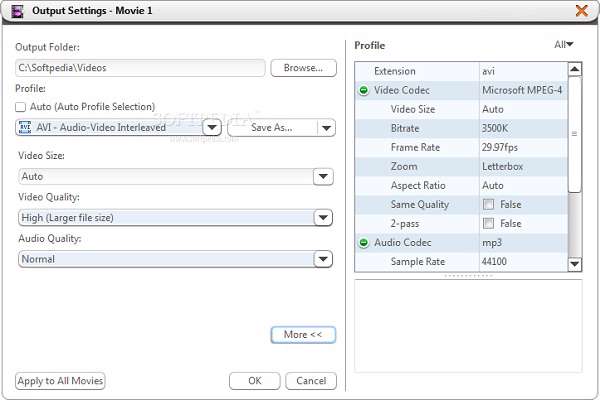Select the Video Size property row label
Viewport: 600px width, 400px height.
(413, 109)
